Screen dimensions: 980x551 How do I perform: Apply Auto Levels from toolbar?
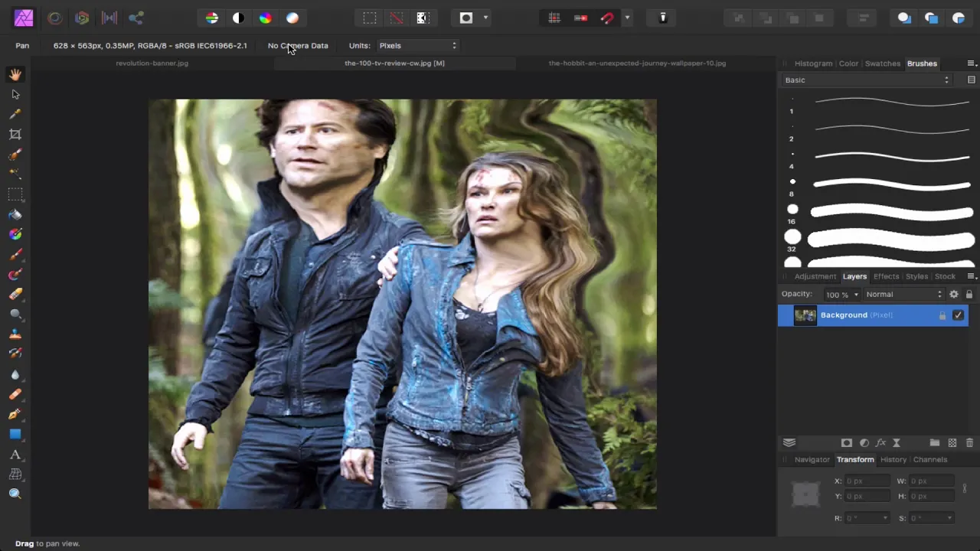point(212,18)
